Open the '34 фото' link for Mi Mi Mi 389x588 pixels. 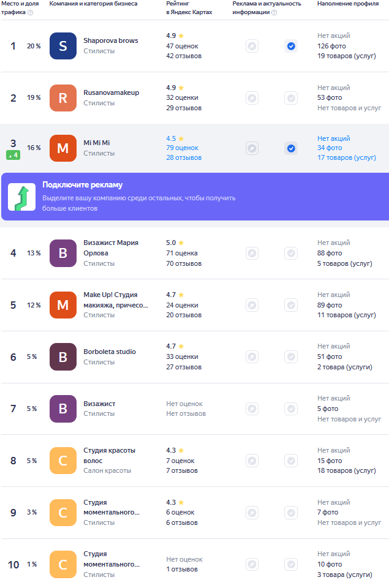(330, 148)
